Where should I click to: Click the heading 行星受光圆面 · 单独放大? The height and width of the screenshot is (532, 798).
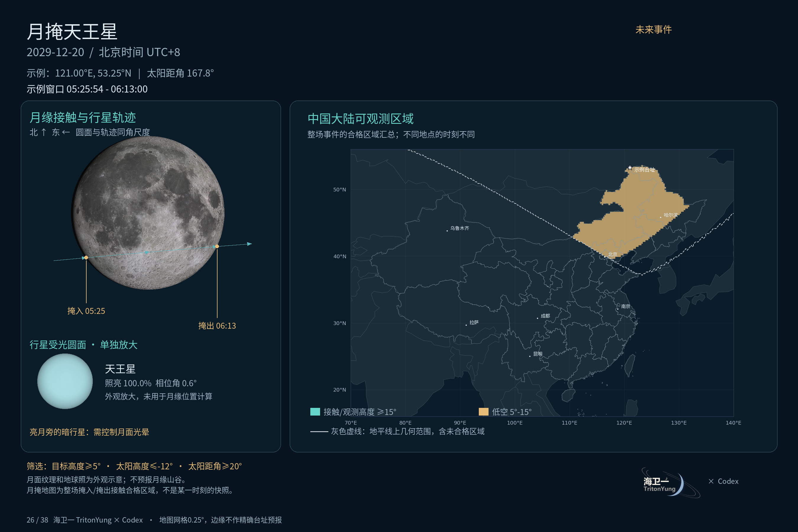tap(83, 345)
